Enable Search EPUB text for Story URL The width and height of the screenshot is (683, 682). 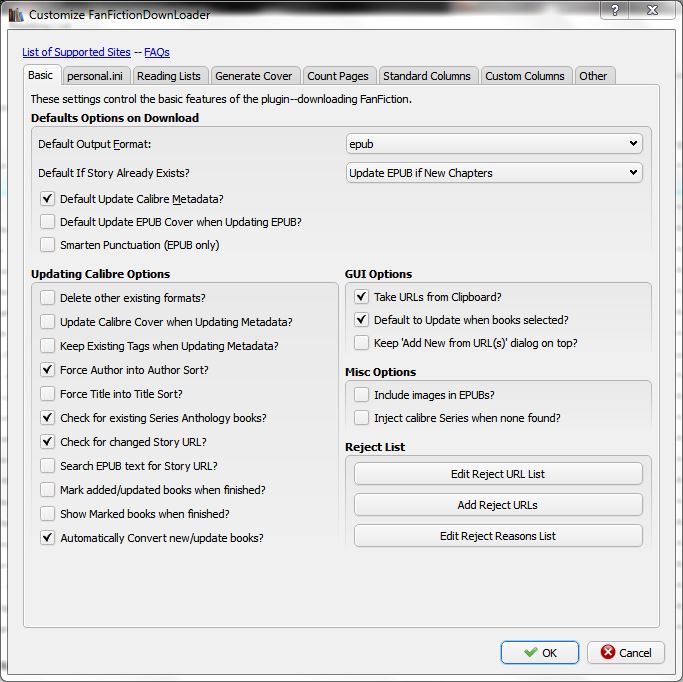coord(47,466)
